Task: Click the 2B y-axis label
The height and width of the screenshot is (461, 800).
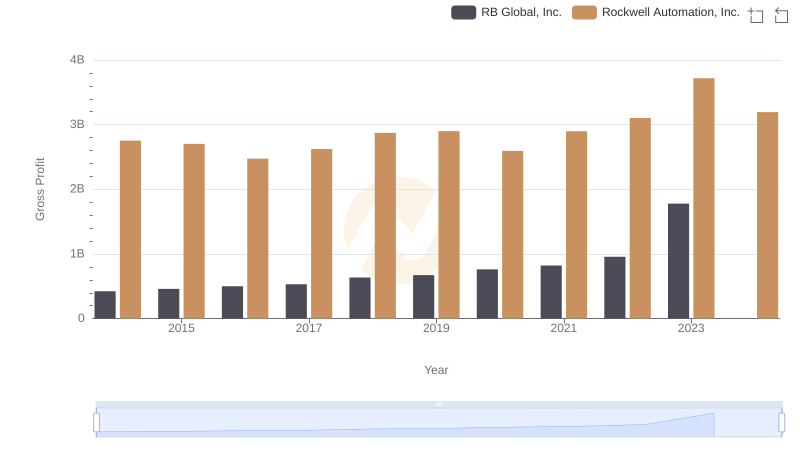Action: [77, 189]
